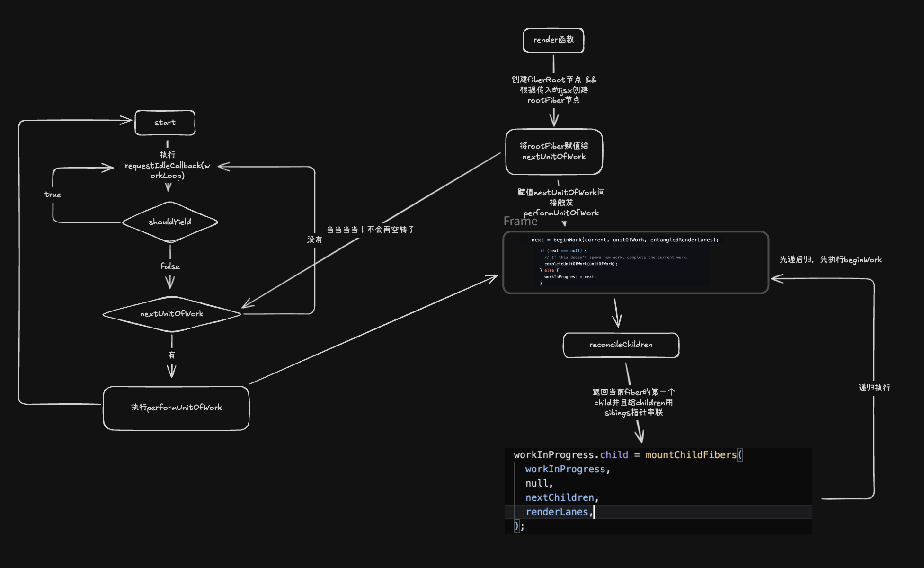The width and height of the screenshot is (924, 568).
Task: Select the 返回当前fiber的第一个child text
Action: tap(633, 402)
